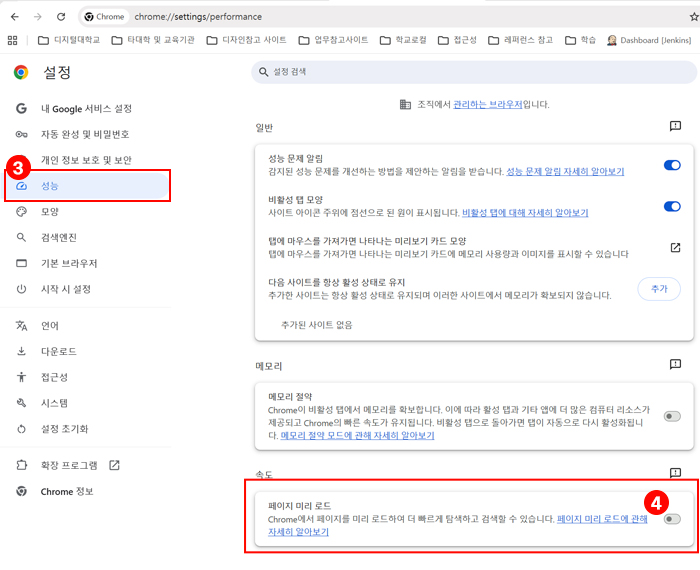Click the 설정 검색 search field
This screenshot has height=570, width=700.
click(474, 72)
